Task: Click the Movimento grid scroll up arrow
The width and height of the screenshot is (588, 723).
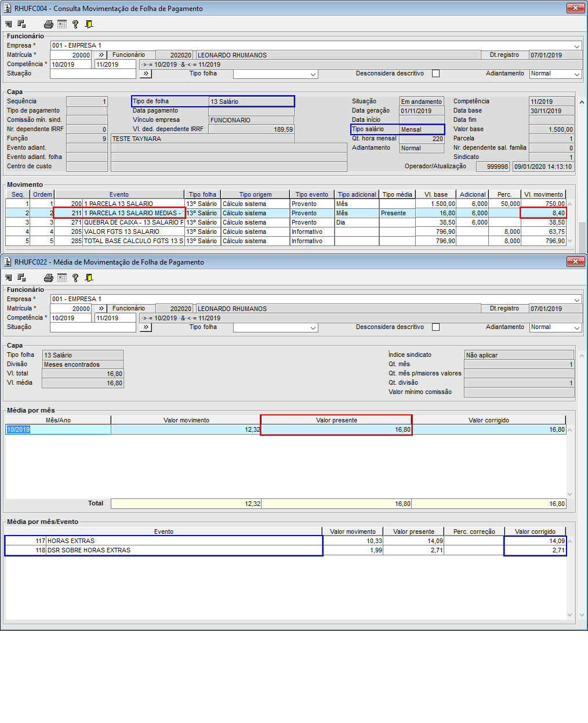Action: pyautogui.click(x=570, y=204)
